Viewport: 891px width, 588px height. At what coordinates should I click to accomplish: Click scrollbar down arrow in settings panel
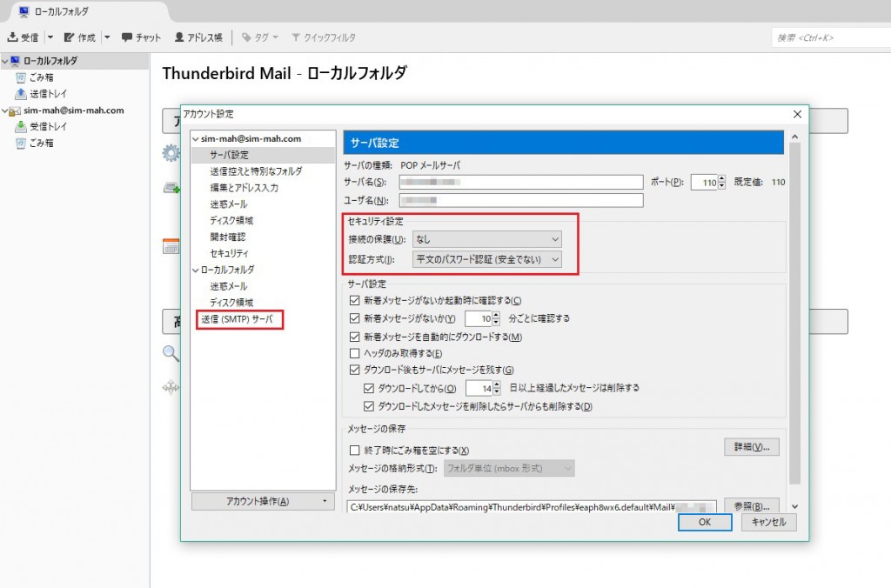pos(794,506)
